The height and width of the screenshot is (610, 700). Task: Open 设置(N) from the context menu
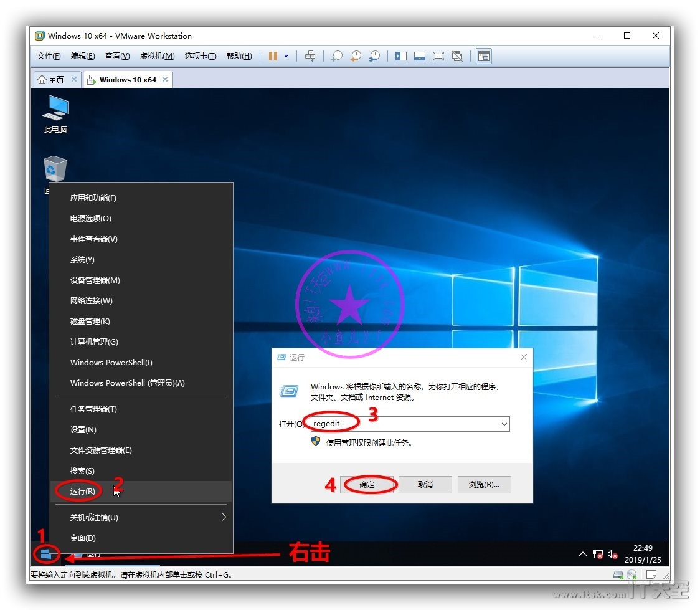coord(141,429)
